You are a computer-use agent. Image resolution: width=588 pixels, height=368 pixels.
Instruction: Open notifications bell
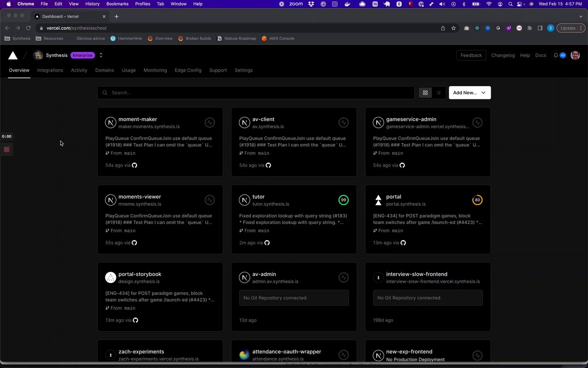(556, 55)
